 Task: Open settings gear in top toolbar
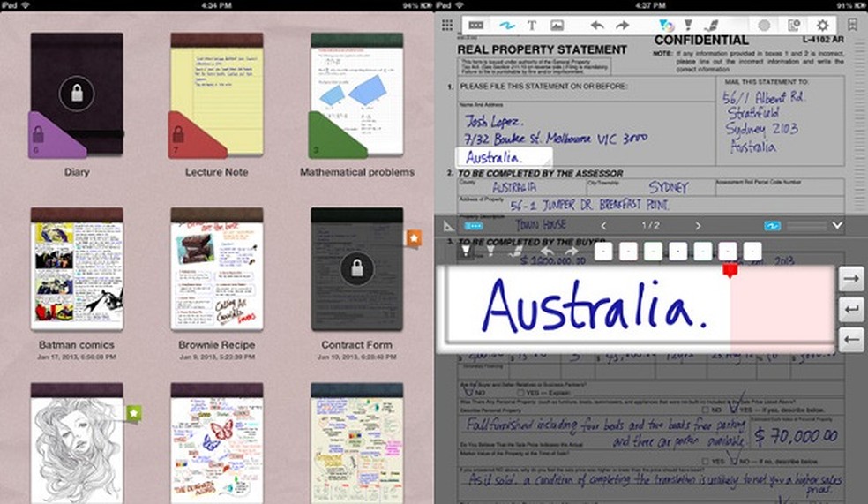(x=823, y=25)
